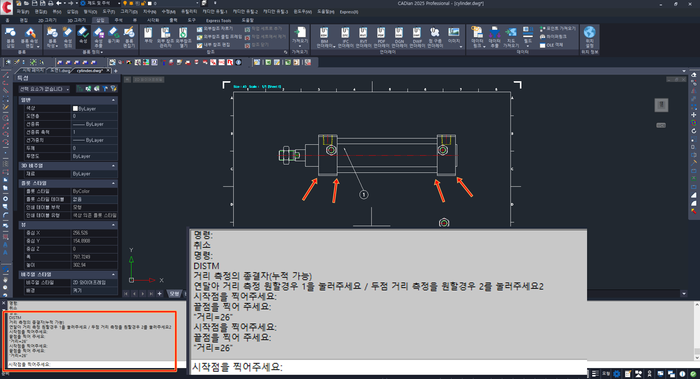700x379 pixels.
Task: Click the 부착 (attach) reference icon
Action: (148, 35)
